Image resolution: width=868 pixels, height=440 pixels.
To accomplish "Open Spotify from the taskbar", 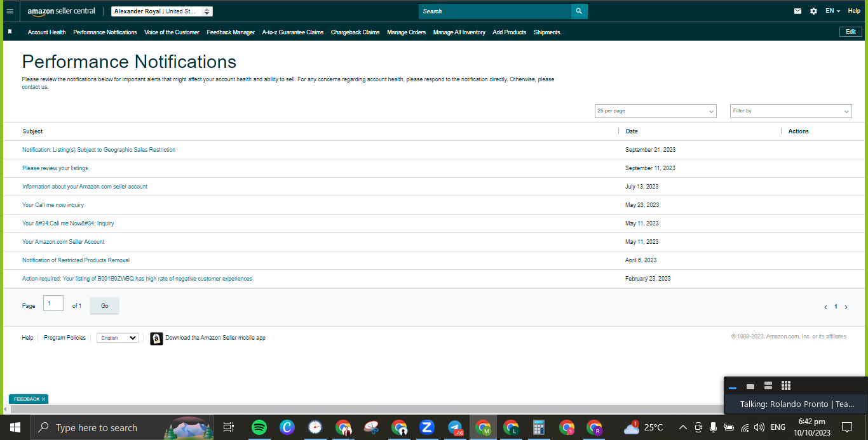I will (259, 427).
